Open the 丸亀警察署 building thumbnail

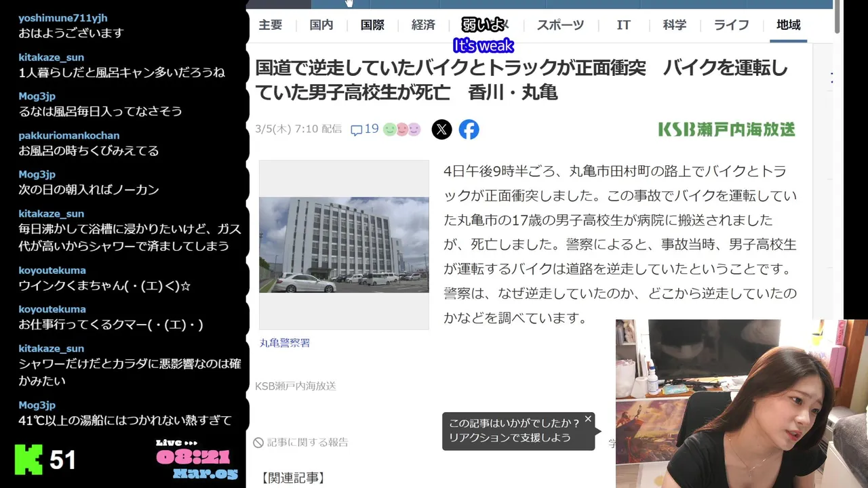tap(344, 245)
